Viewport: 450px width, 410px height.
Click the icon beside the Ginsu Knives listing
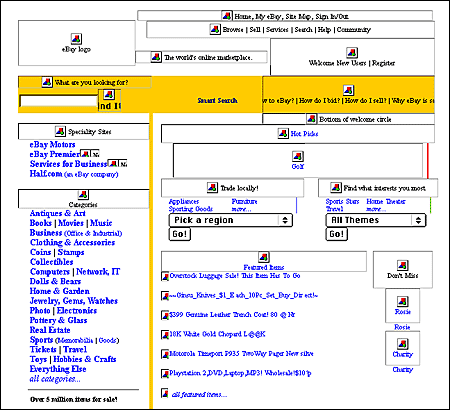click(x=165, y=296)
